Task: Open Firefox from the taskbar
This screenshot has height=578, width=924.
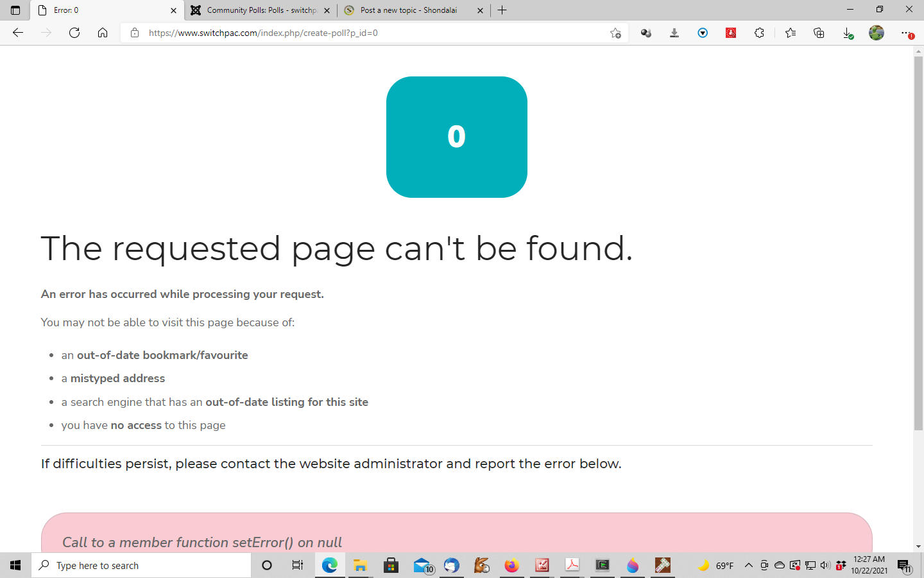Action: [x=511, y=565]
